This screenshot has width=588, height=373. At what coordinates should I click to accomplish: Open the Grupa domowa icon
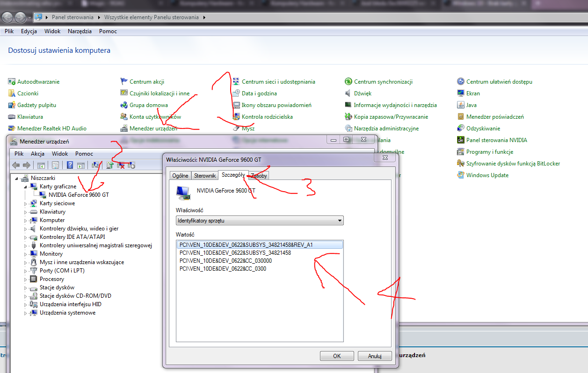tap(124, 105)
